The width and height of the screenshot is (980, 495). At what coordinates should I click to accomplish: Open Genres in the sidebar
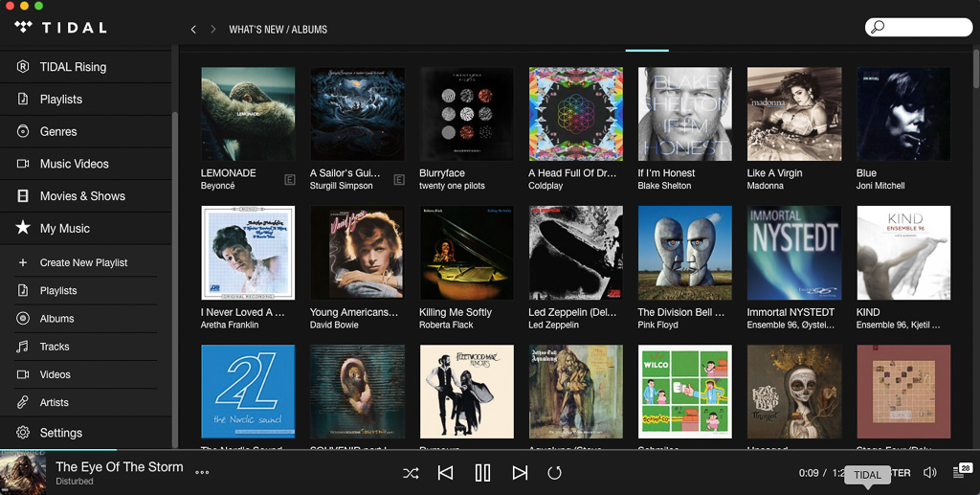click(x=57, y=131)
